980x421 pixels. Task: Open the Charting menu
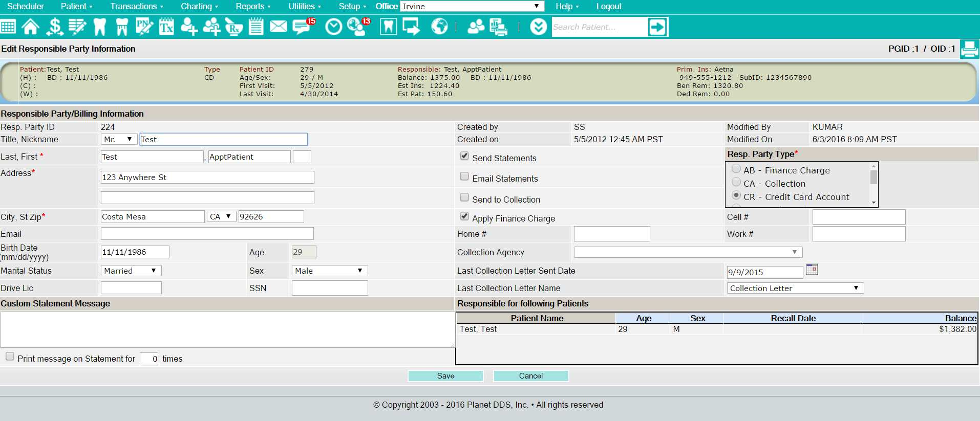pyautogui.click(x=199, y=6)
